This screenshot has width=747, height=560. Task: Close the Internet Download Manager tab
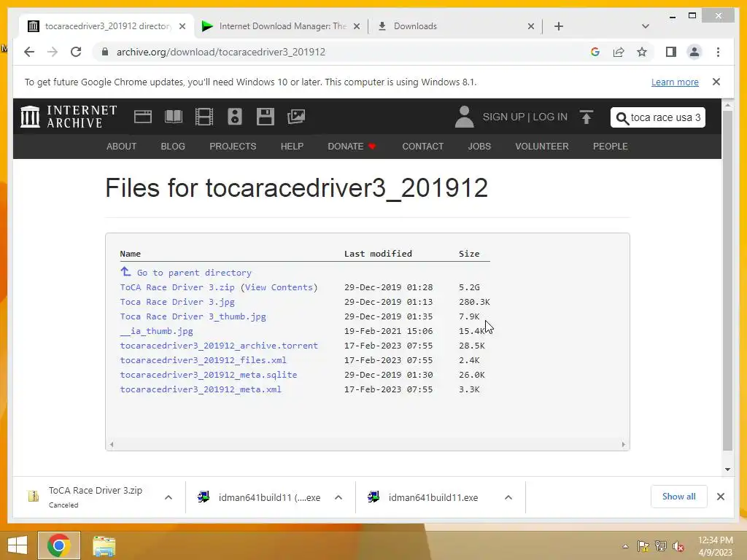[356, 26]
